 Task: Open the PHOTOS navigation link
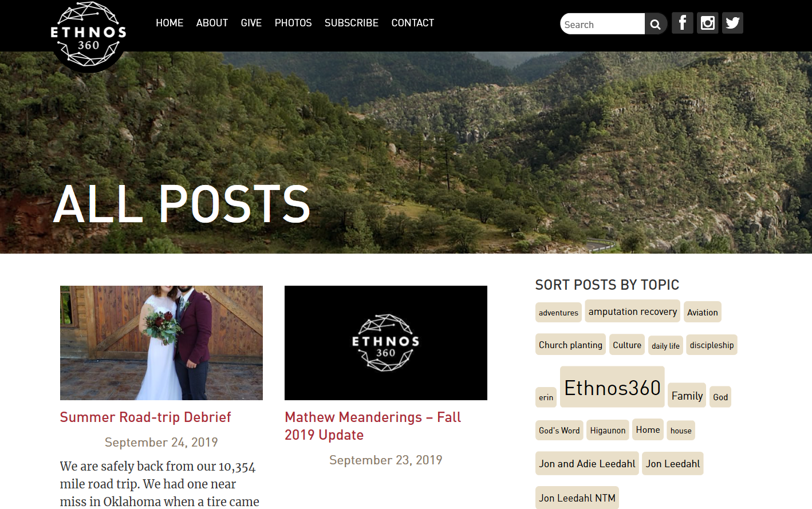coord(293,23)
